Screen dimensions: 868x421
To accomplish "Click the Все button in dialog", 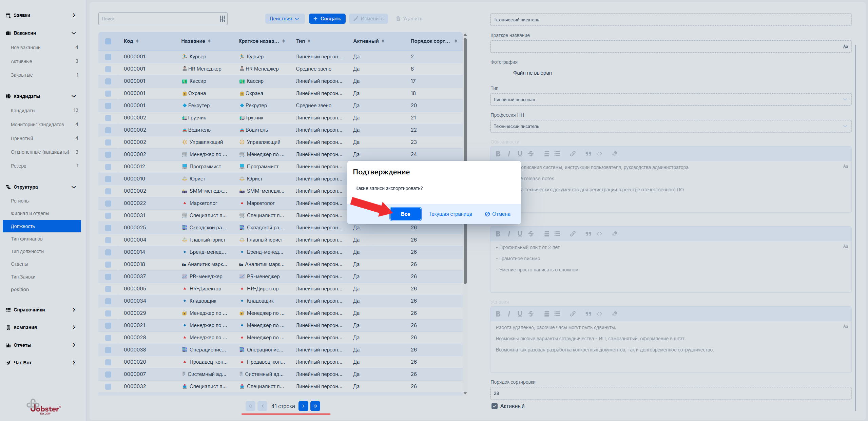I will click(405, 214).
